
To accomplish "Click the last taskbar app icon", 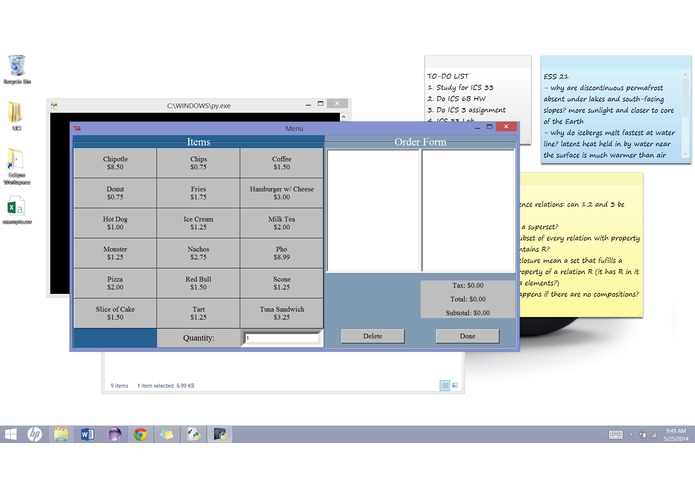I will 220,435.
